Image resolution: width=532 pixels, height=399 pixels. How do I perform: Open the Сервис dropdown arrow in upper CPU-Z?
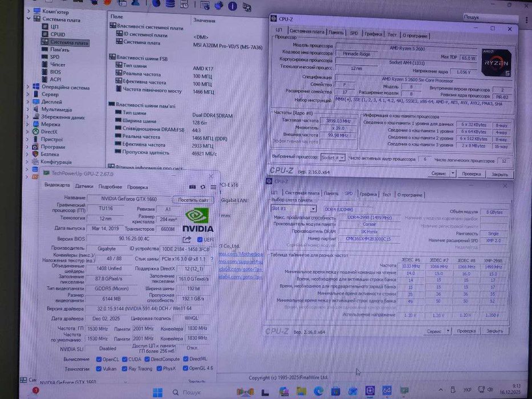[x=452, y=173]
